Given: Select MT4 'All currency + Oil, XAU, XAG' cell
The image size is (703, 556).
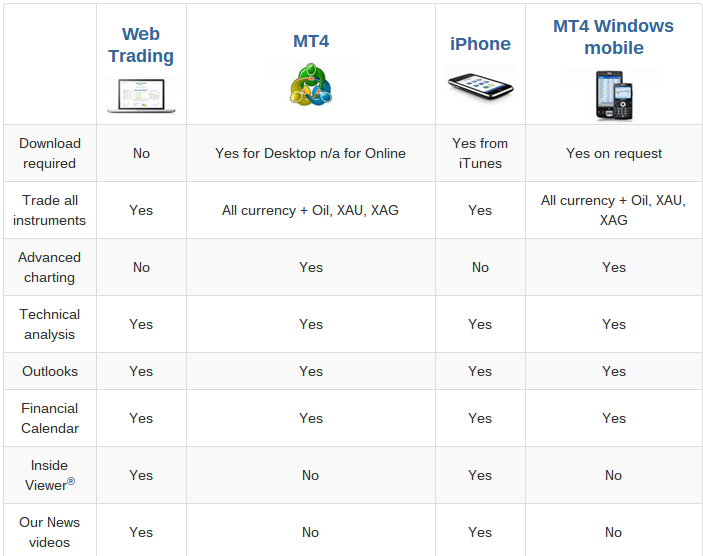Looking at the screenshot, I should pyautogui.click(x=311, y=210).
